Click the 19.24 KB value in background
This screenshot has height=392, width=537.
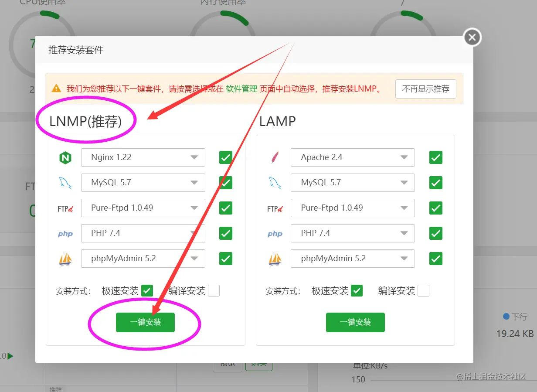[515, 334]
